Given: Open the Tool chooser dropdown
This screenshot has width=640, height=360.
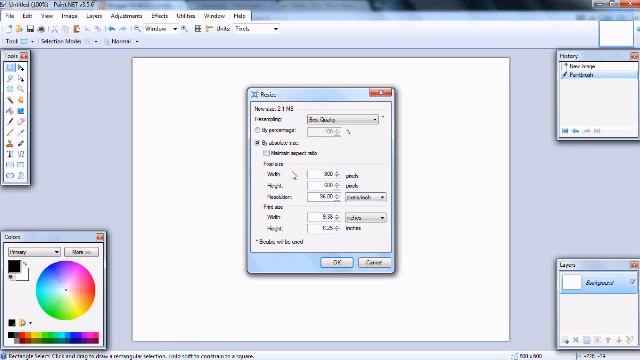Looking at the screenshot, I should pyautogui.click(x=32, y=42).
